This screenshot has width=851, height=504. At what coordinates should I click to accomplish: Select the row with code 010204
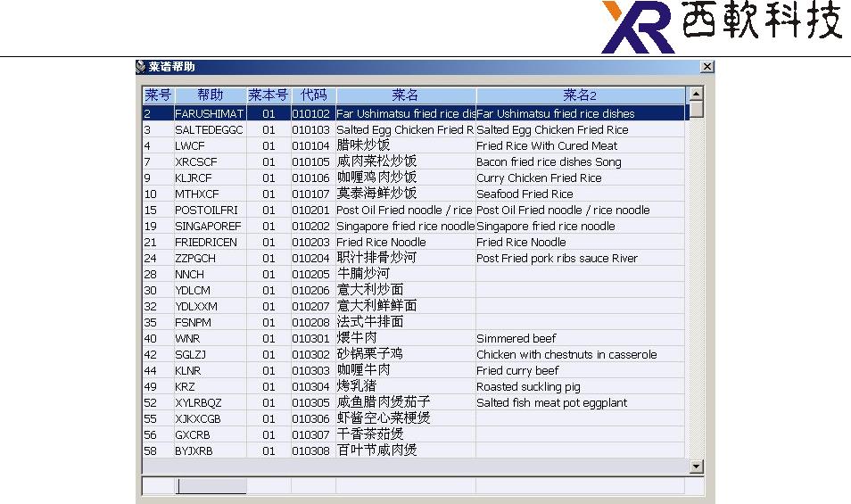pos(414,258)
